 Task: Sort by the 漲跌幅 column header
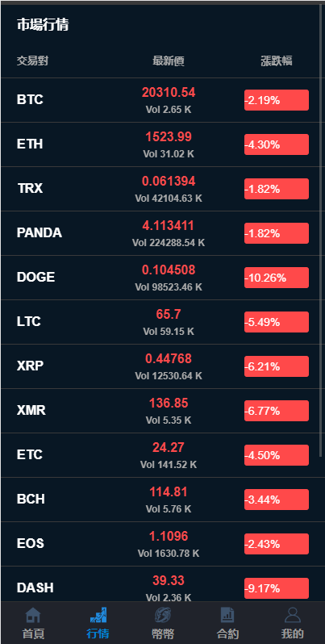tap(276, 61)
